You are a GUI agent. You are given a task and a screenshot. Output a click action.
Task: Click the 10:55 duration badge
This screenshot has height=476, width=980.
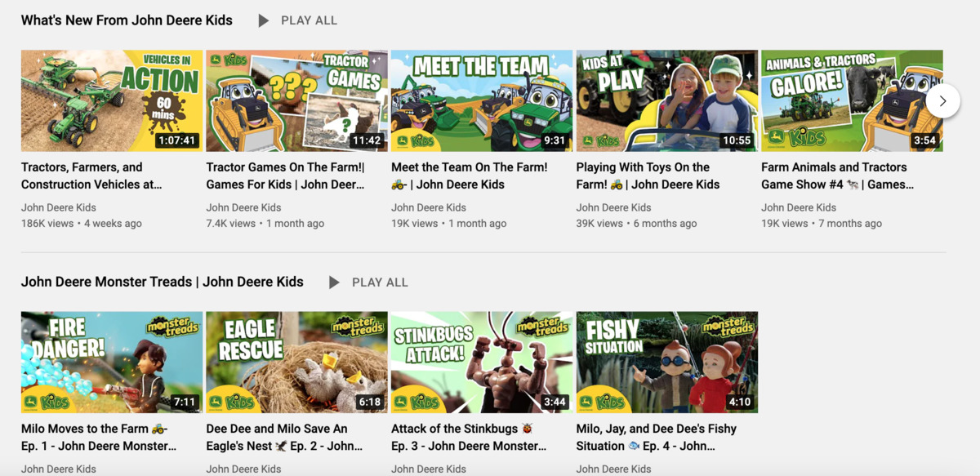737,140
